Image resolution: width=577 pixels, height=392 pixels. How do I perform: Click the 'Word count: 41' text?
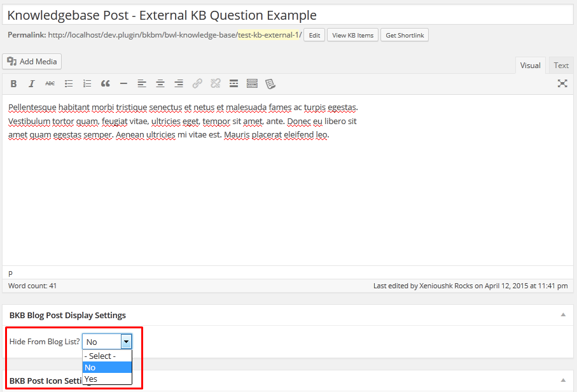pos(32,286)
